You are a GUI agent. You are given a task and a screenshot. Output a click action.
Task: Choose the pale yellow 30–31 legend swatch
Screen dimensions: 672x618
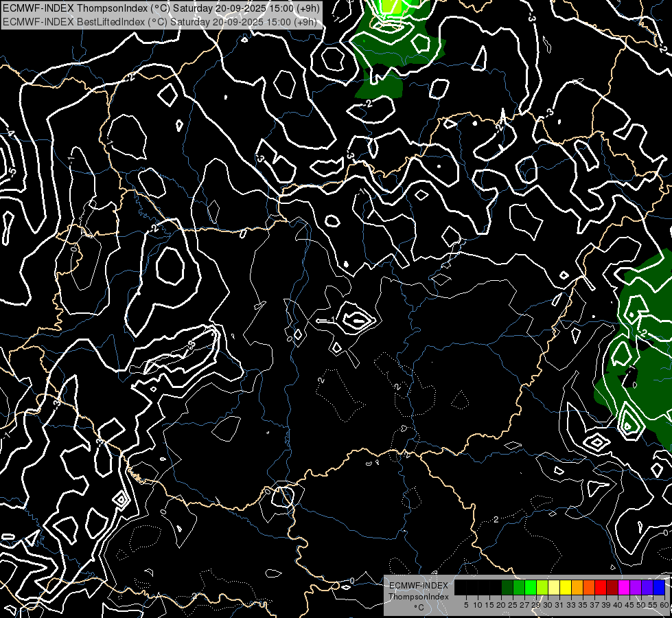tap(554, 587)
